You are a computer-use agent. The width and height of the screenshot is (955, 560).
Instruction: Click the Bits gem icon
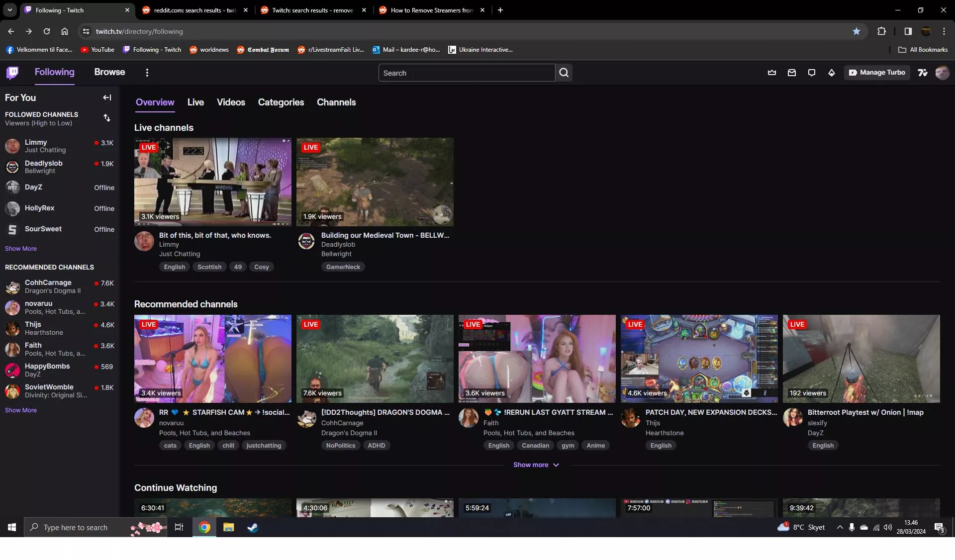[832, 73]
